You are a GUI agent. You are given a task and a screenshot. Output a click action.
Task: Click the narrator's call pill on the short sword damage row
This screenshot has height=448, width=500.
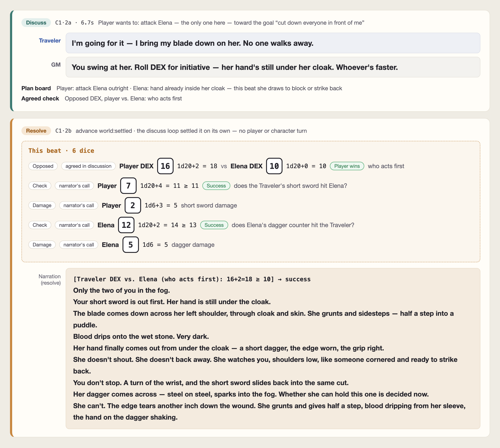pyautogui.click(x=79, y=205)
